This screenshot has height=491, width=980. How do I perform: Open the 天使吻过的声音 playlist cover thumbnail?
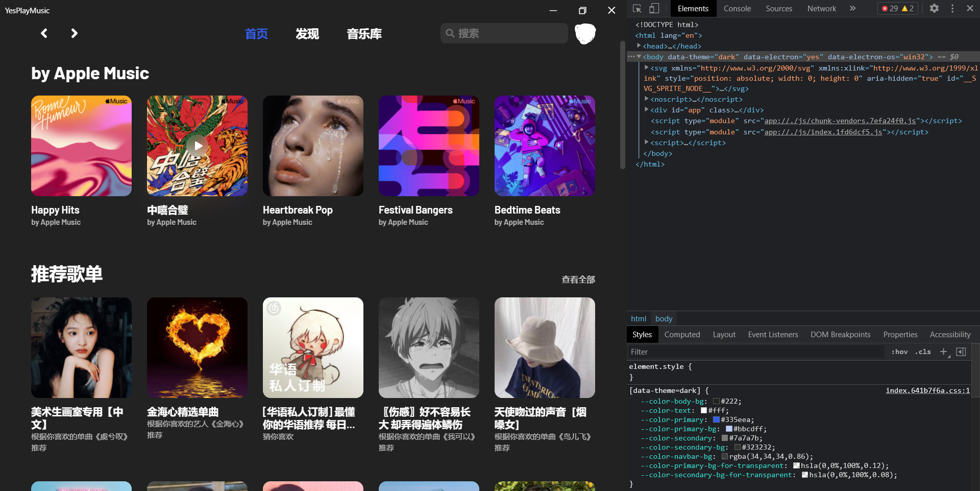click(x=545, y=347)
